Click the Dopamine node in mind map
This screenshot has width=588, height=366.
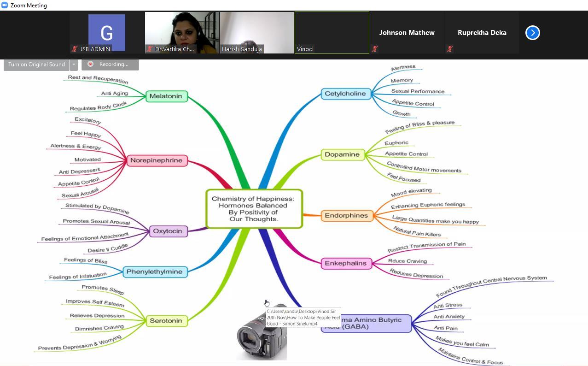(342, 154)
